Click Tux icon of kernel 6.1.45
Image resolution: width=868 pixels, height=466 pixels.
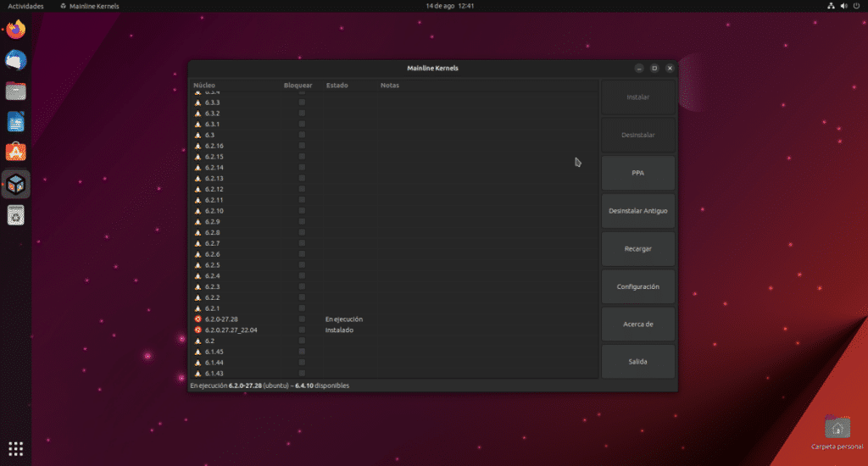[x=198, y=352]
